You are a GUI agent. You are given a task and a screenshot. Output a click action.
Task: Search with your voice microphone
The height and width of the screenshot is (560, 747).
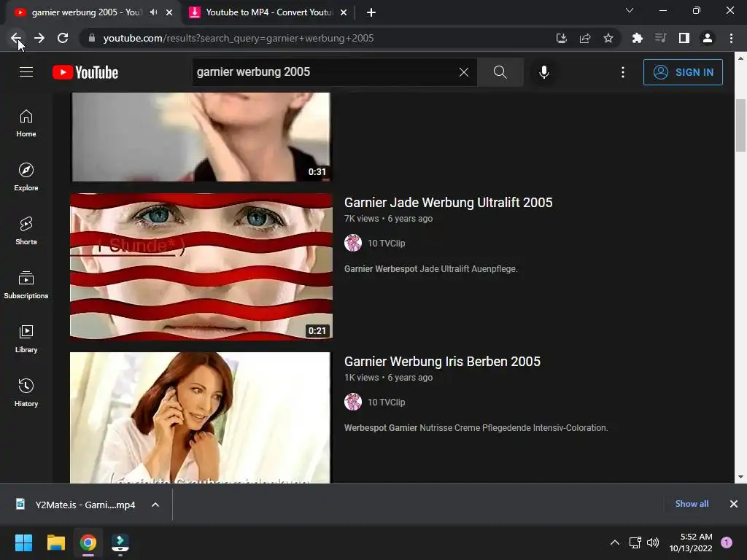coord(544,72)
